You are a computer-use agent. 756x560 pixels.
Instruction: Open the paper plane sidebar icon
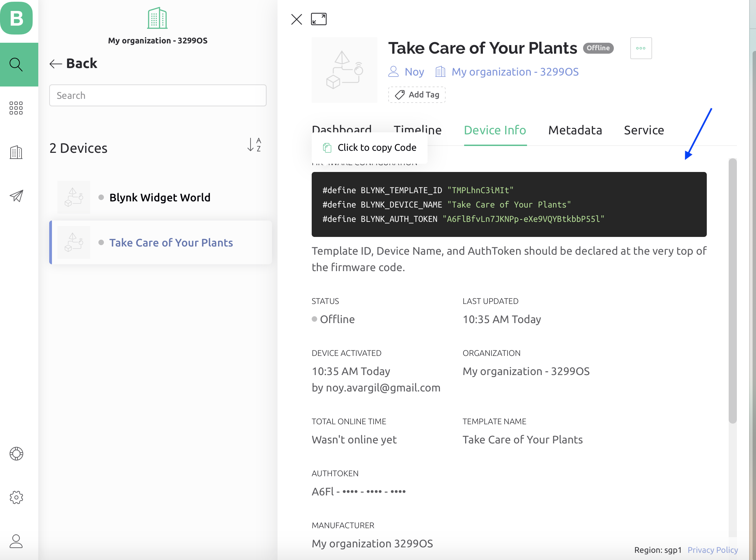click(x=16, y=196)
